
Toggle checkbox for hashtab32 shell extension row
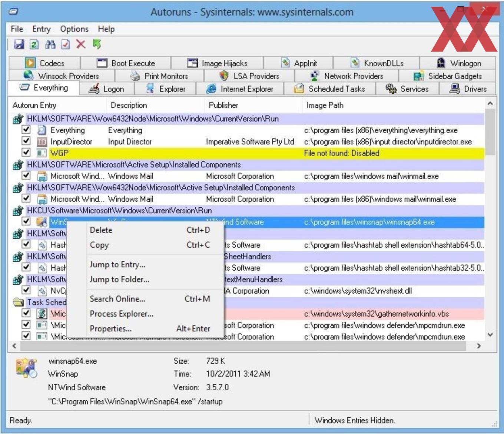coord(26,267)
